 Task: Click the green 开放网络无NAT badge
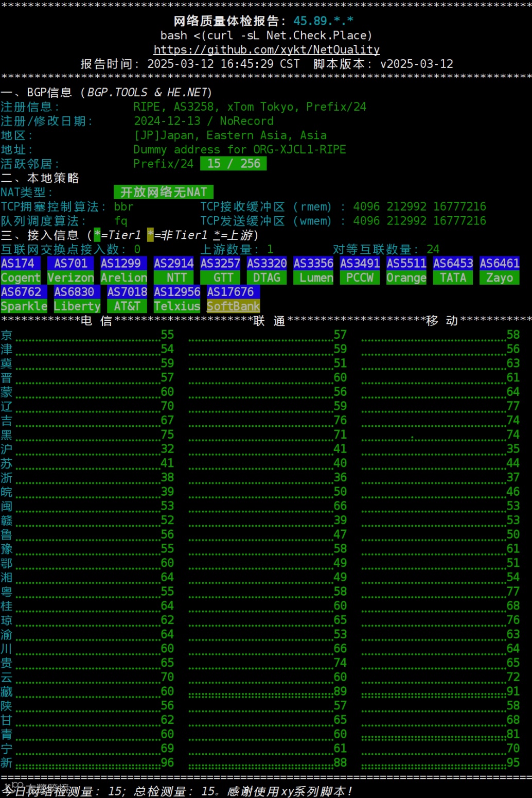click(x=164, y=193)
